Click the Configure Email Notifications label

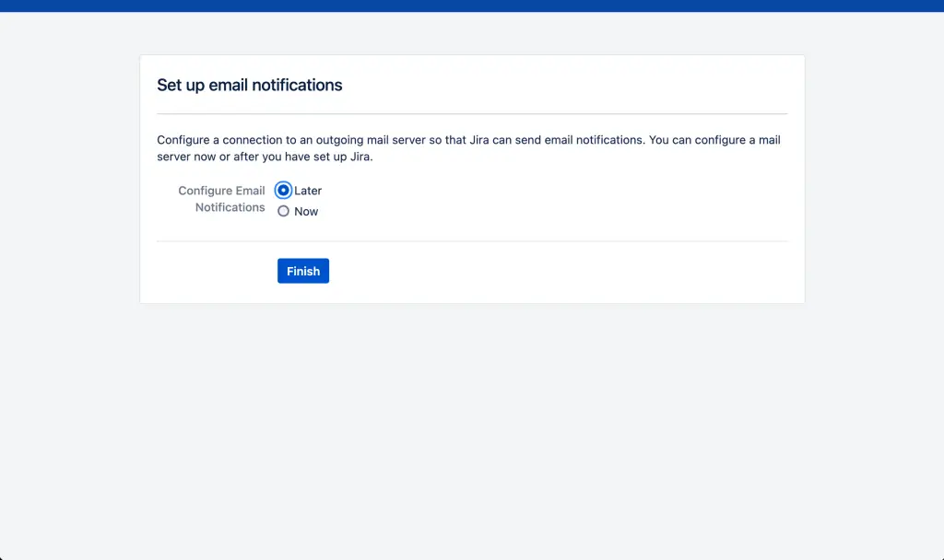click(221, 198)
